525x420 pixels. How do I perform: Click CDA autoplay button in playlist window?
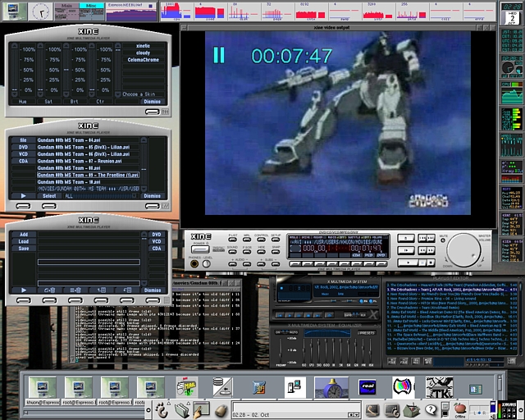click(157, 249)
